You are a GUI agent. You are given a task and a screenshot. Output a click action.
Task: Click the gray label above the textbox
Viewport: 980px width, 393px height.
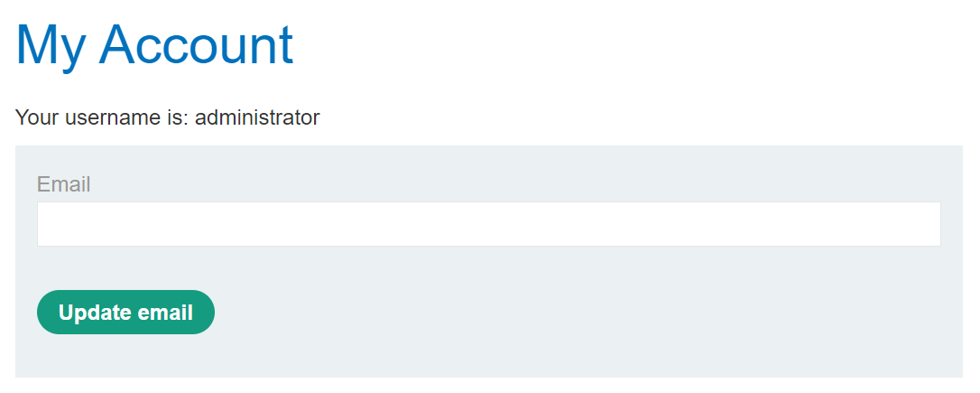point(64,184)
